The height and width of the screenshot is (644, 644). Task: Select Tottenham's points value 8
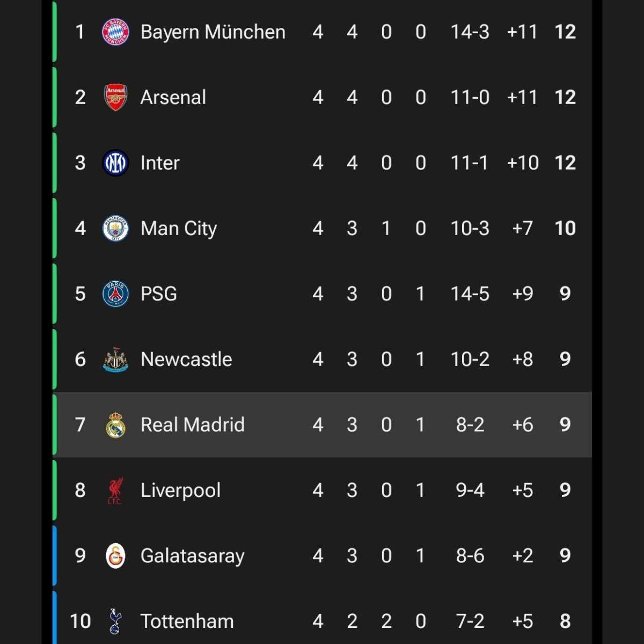(x=565, y=621)
